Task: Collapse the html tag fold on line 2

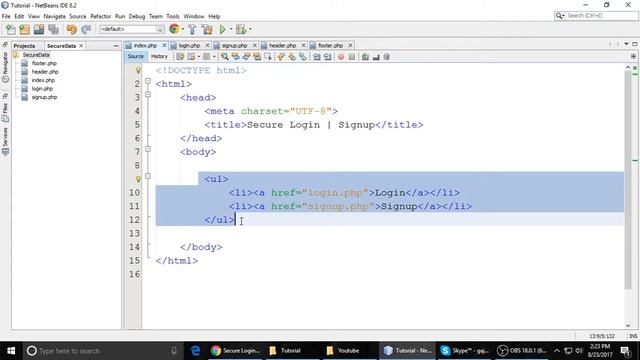Action: 148,81
